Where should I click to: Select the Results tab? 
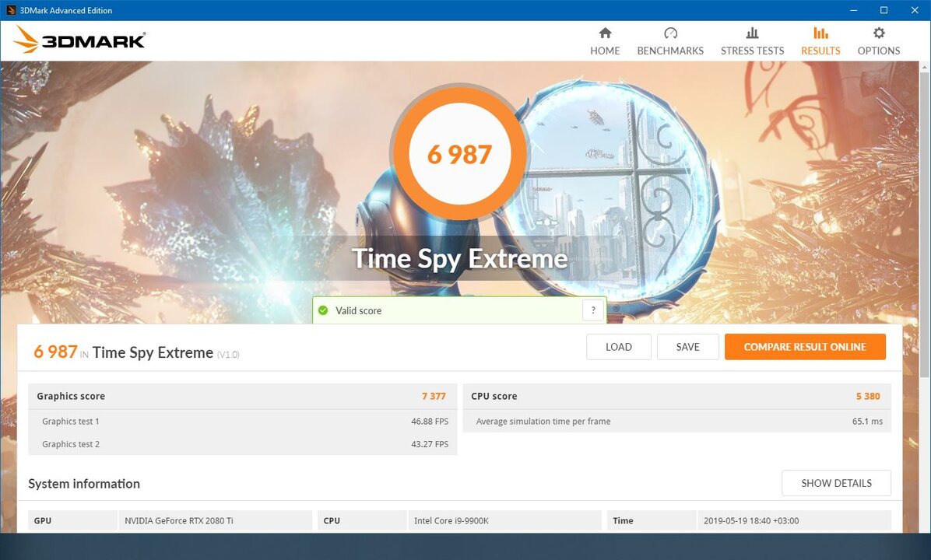click(x=820, y=41)
